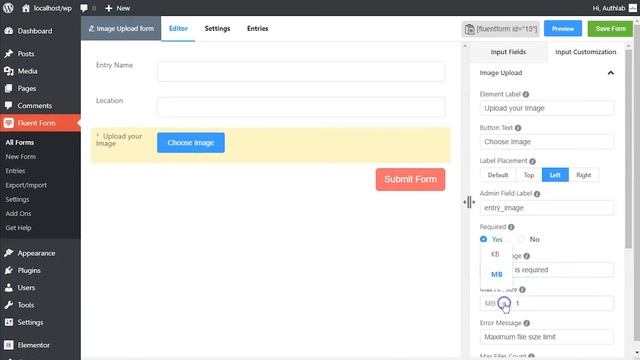Click the Plugins icon in the sidebar
Viewport: 640px width, 360px height.
9,270
